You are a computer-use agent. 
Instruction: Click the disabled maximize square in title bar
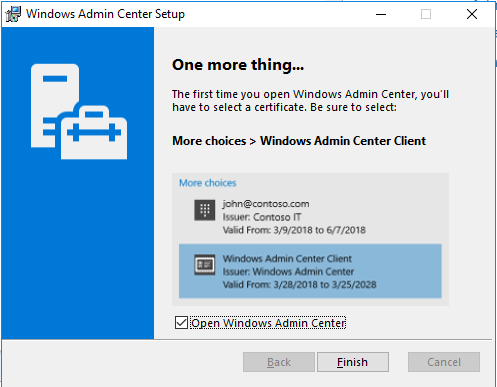[x=426, y=14]
